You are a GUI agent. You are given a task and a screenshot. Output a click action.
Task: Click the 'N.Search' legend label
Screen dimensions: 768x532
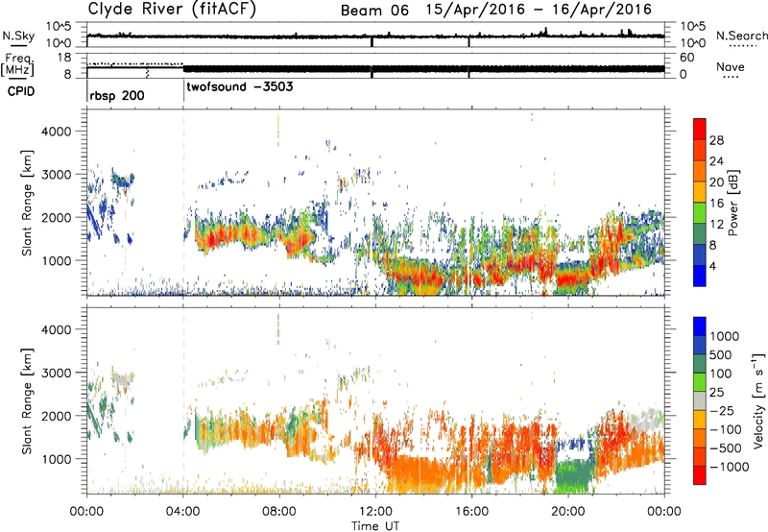click(741, 36)
